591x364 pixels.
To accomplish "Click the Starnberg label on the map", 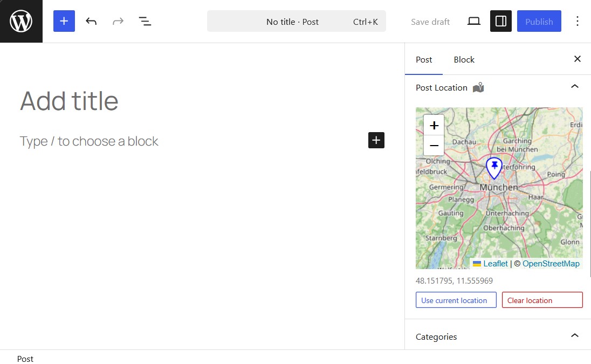I will pyautogui.click(x=441, y=238).
